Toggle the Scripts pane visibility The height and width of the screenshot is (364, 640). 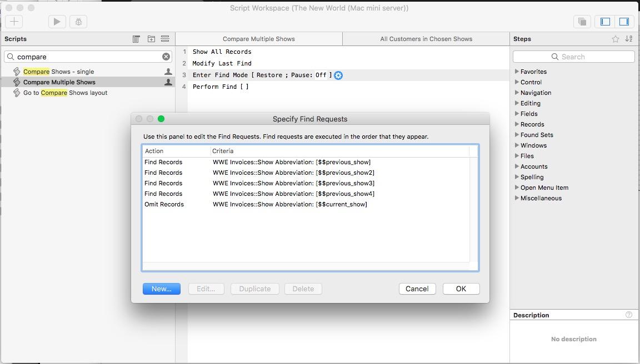605,22
